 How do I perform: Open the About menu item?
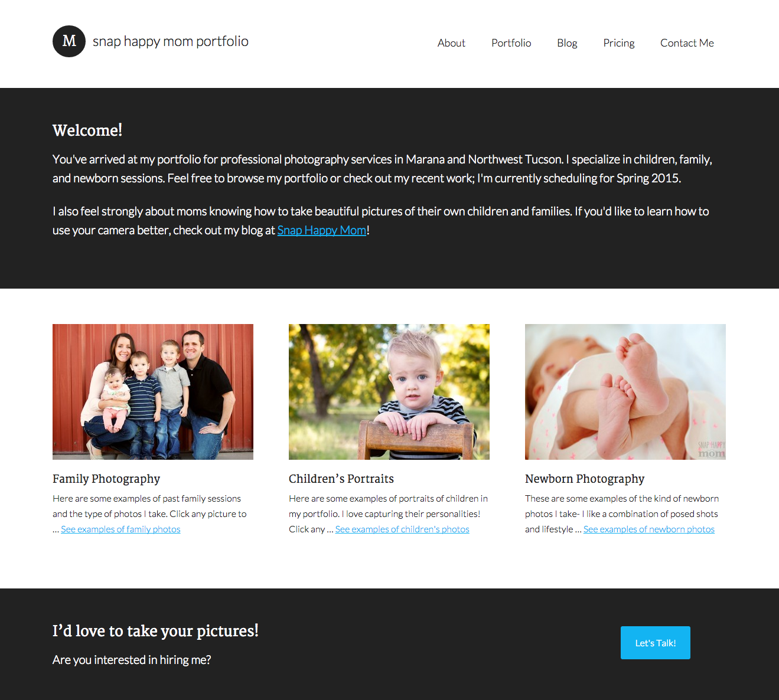(451, 43)
